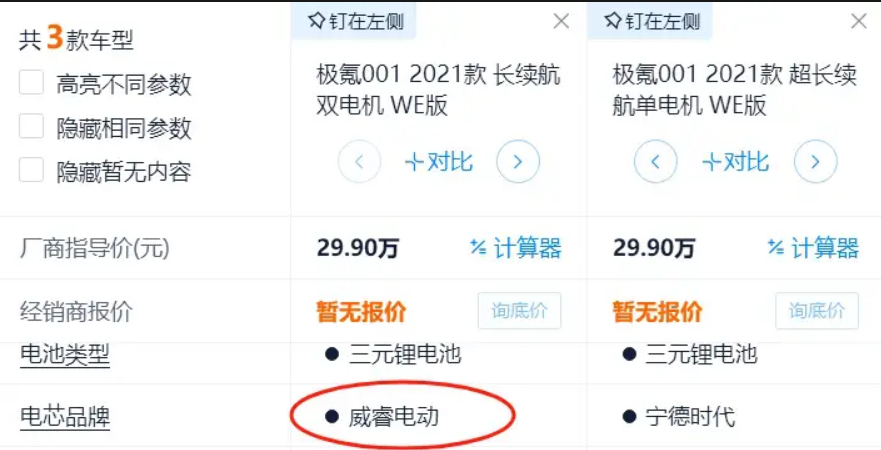Image resolution: width=881 pixels, height=450 pixels.
Task: Select the 极氪001 长续航双电机 WE版 title
Action: click(x=438, y=89)
